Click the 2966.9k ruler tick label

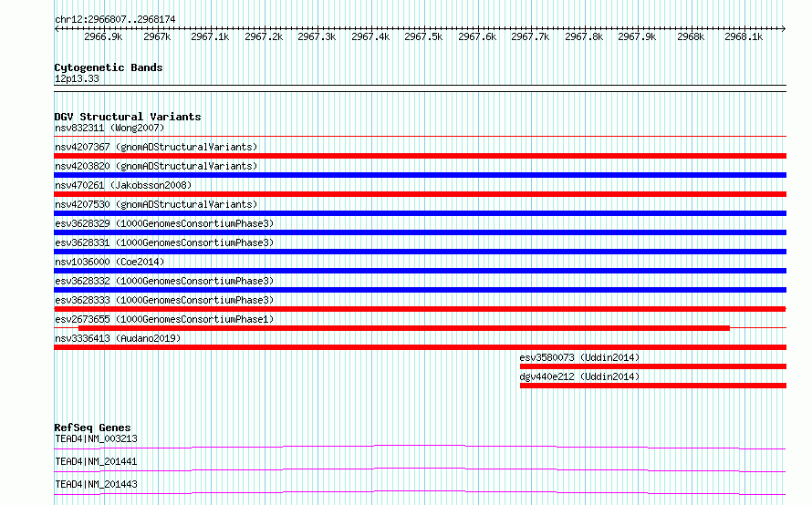tap(103, 36)
